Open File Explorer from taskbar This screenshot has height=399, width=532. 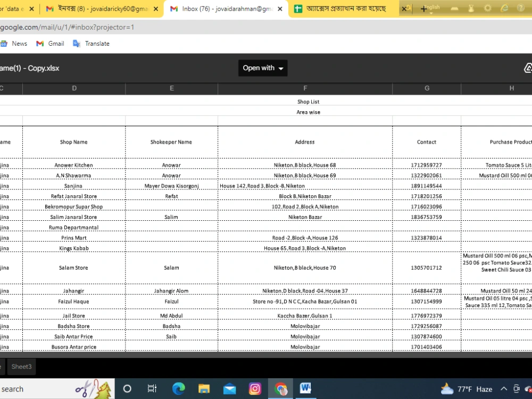pos(204,388)
